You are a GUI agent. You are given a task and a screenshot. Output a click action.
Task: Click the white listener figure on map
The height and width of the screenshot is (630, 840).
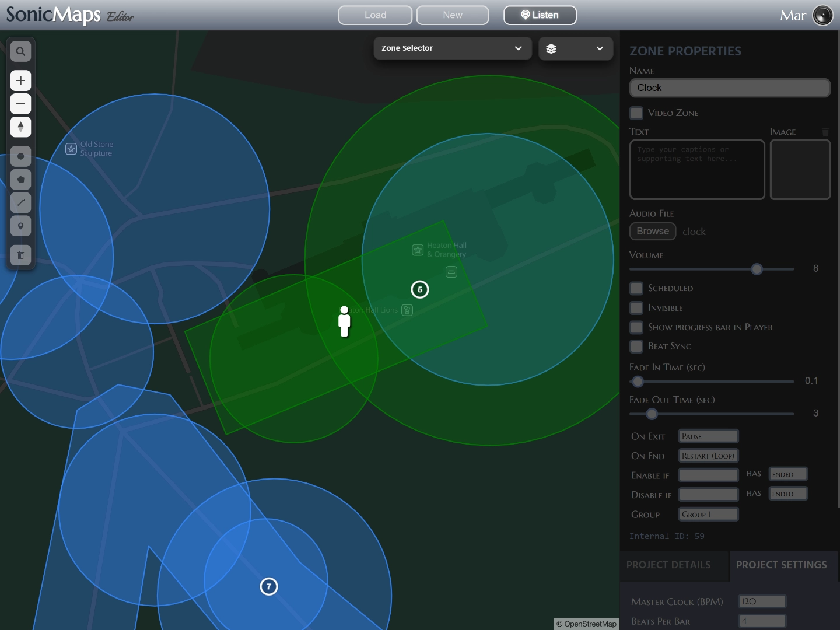[x=344, y=321]
